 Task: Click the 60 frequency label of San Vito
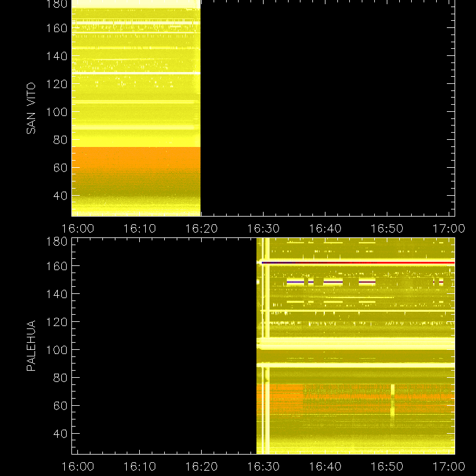click(x=60, y=168)
